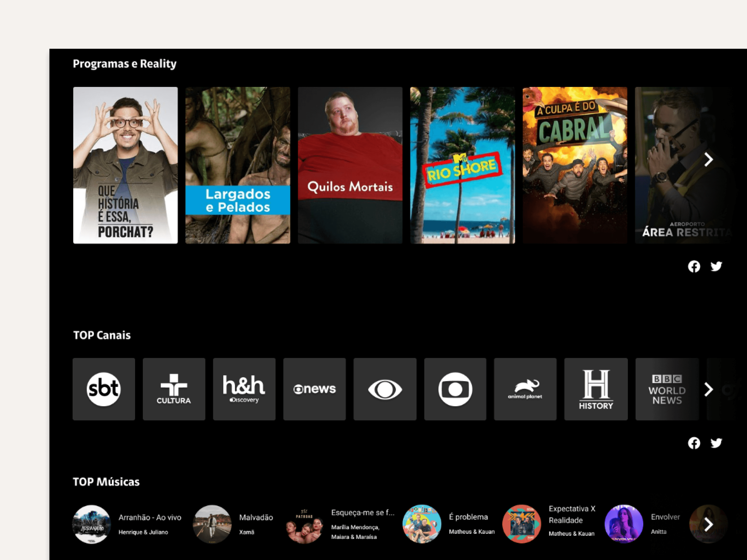Open the BBC World News channel

click(667, 389)
